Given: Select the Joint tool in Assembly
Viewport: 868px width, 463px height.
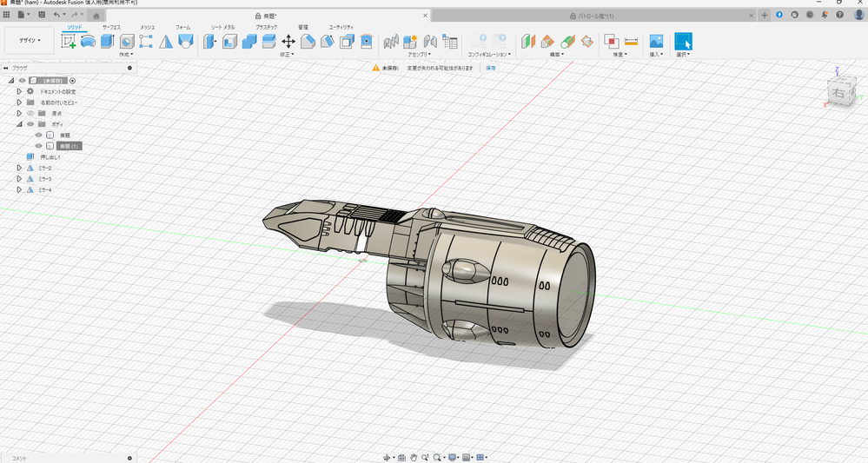Looking at the screenshot, I should coord(391,42).
